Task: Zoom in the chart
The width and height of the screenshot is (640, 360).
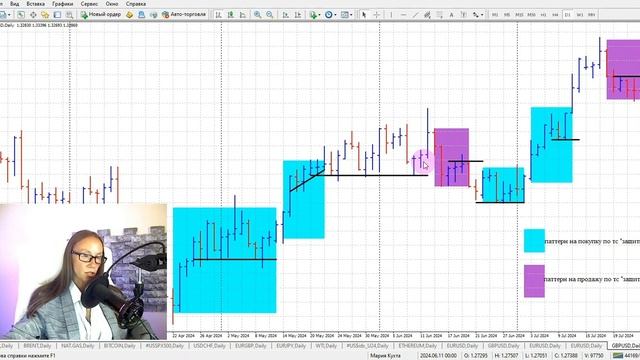Action: 258,15
